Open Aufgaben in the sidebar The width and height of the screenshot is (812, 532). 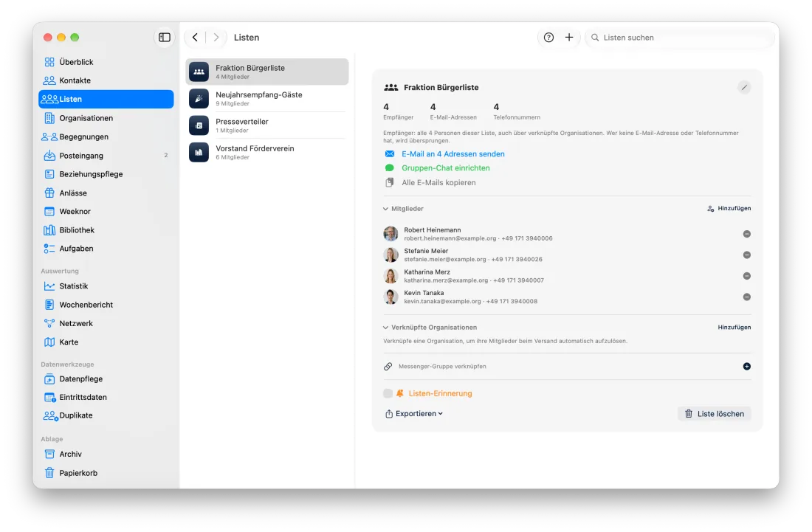click(106, 249)
